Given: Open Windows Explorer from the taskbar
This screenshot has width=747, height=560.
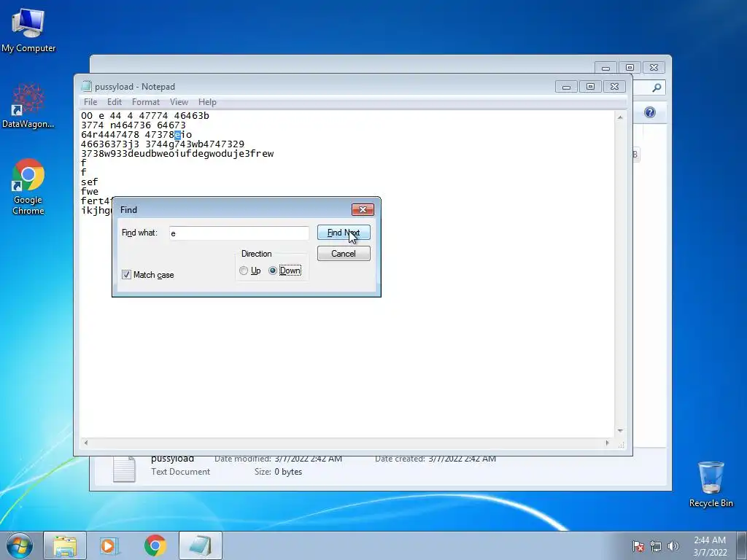Looking at the screenshot, I should click(x=65, y=545).
